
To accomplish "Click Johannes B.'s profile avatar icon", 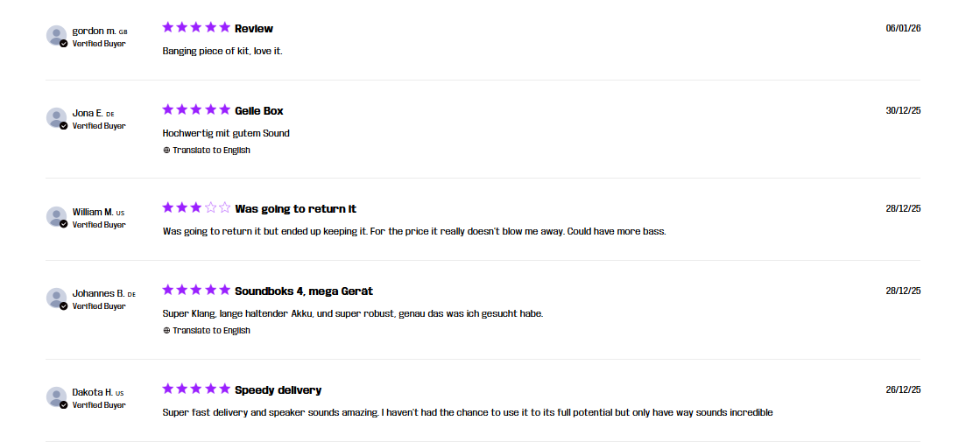I will 56,298.
